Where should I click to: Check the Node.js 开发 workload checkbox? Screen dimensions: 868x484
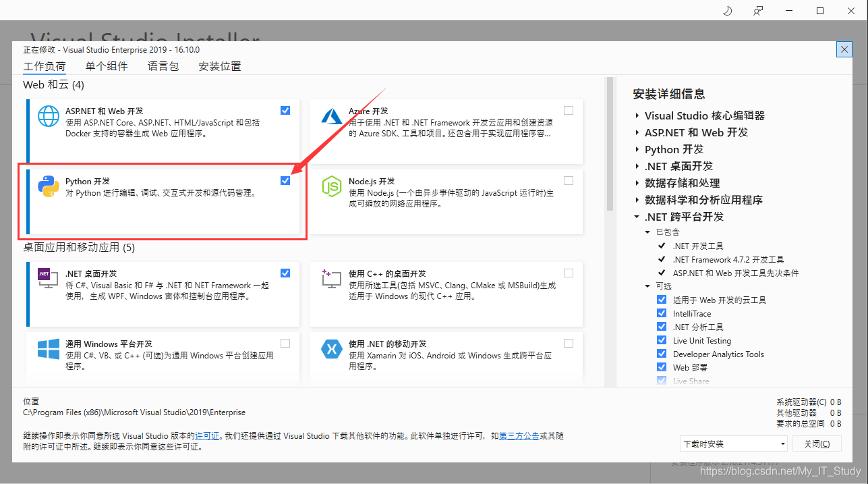(569, 180)
